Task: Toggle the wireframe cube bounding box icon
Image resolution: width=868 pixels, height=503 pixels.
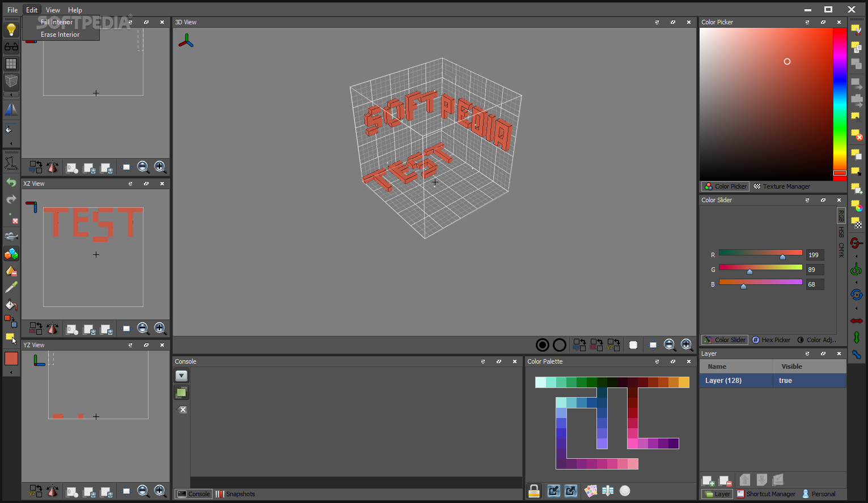Action: [11, 81]
